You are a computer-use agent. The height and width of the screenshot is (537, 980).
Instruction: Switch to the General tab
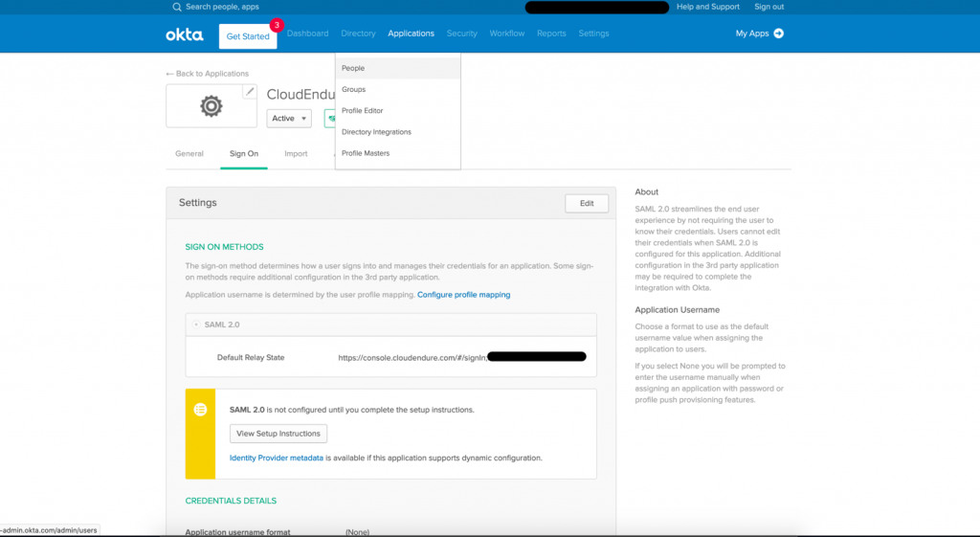[189, 154]
